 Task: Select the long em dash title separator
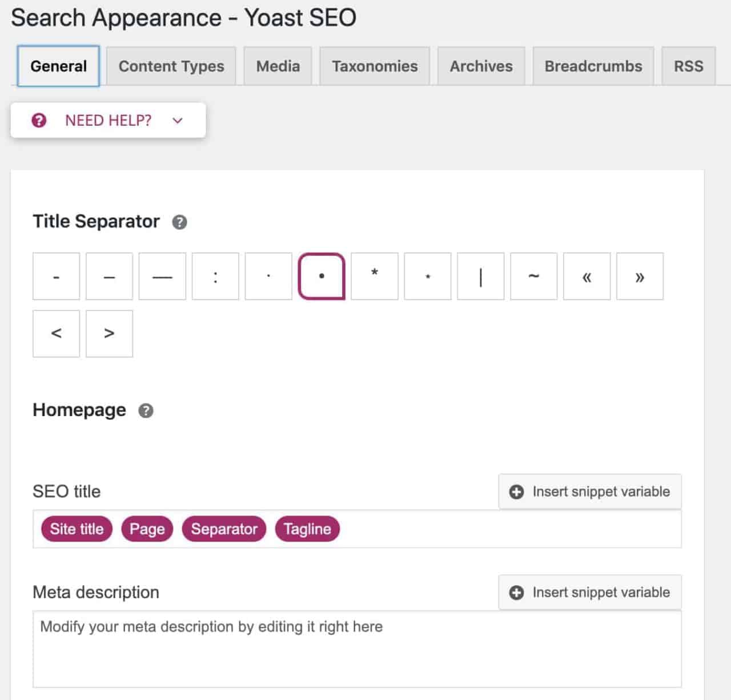(x=162, y=277)
